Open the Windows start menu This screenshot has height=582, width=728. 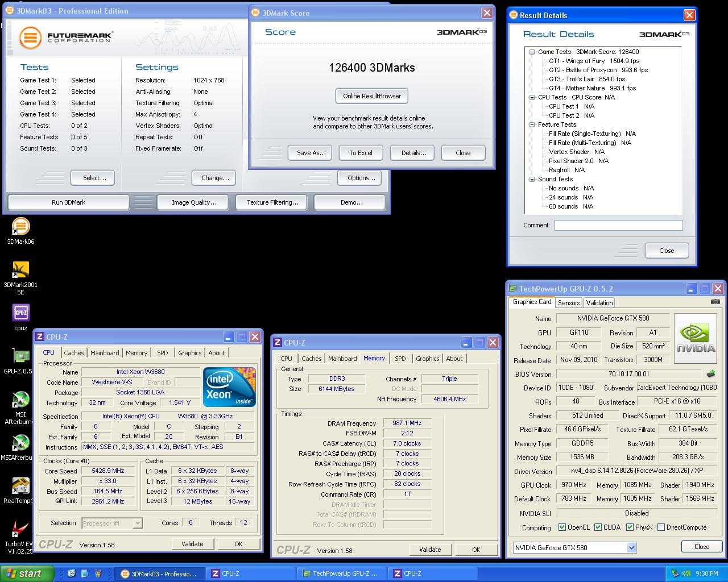click(x=27, y=573)
